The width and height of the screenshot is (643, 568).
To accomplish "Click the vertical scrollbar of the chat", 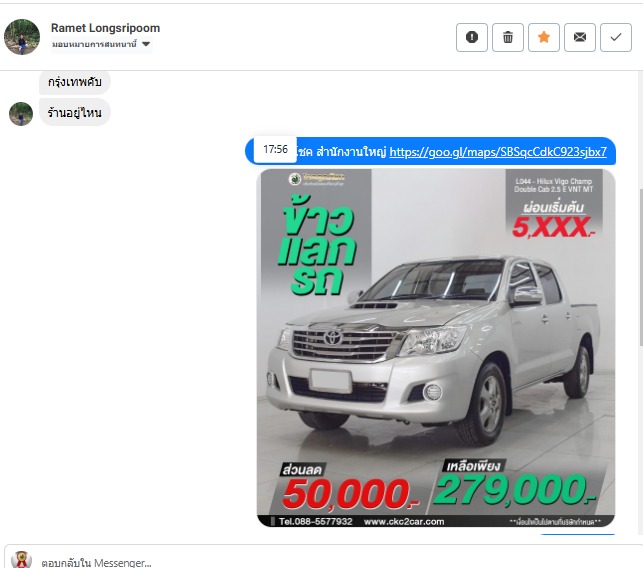I will pos(641,267).
